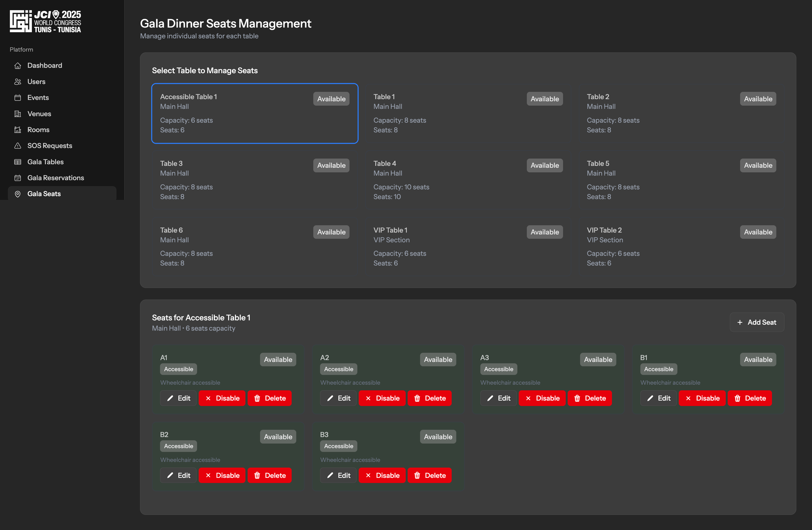812x530 pixels.
Task: Click the Gala Seats location pin icon
Action: pos(18,194)
